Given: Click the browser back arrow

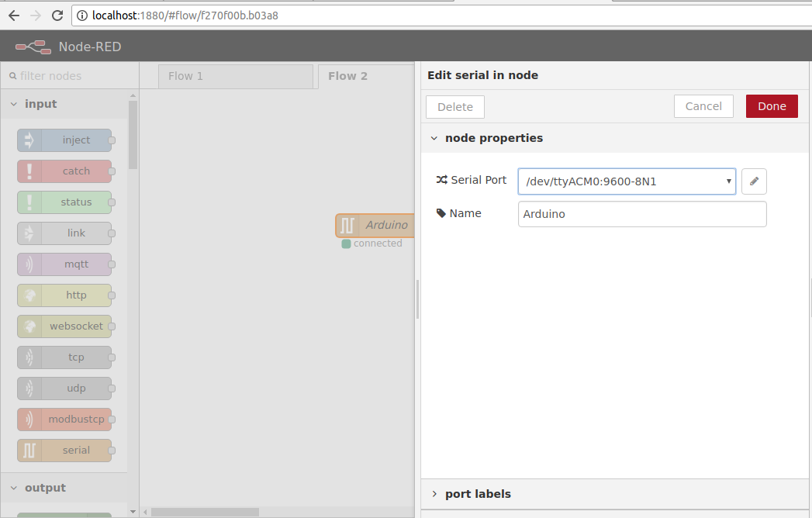Looking at the screenshot, I should click(x=14, y=16).
